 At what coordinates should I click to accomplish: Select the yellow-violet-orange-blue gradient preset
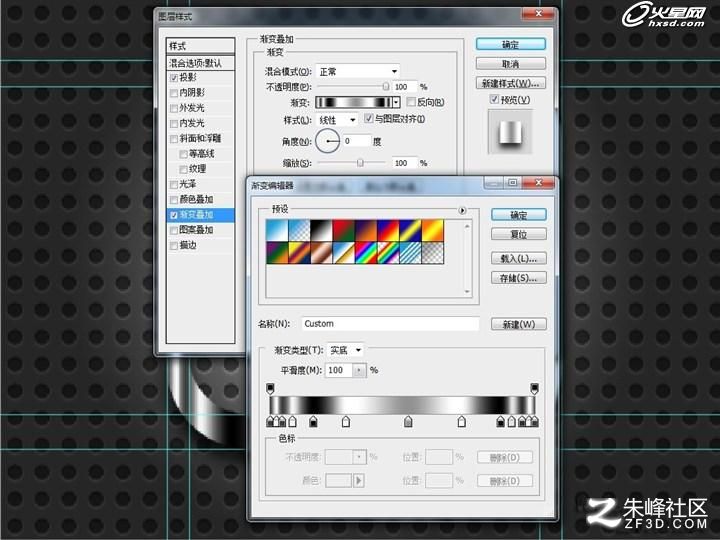pyautogui.click(x=299, y=253)
